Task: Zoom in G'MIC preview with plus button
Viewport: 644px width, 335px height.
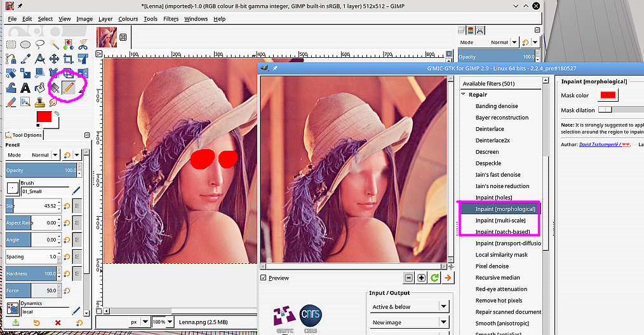Action: 421,278
